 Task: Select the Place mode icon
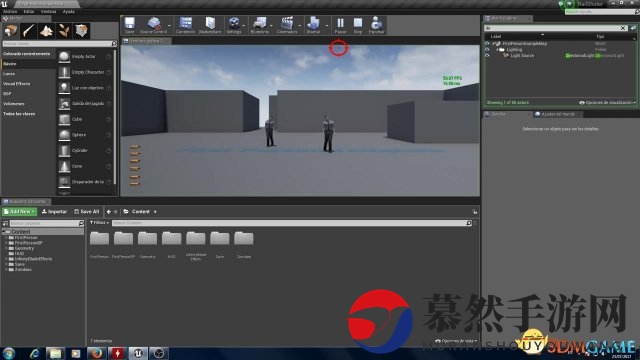click(11, 31)
